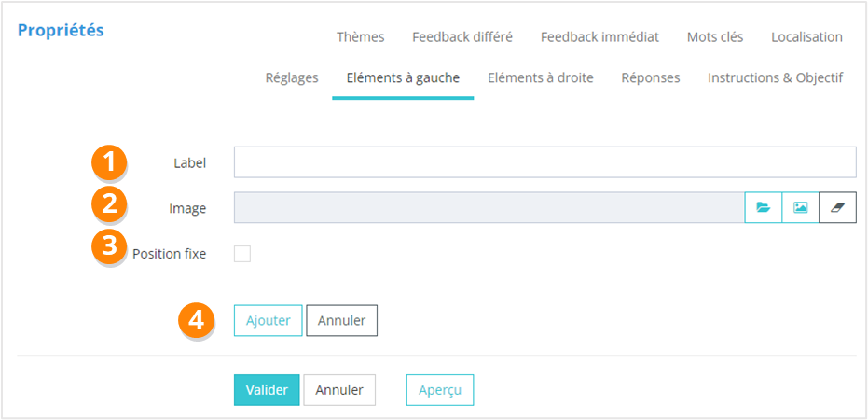Viewport: 868px width, 420px height.
Task: Open the Thèmes tab
Action: [361, 37]
